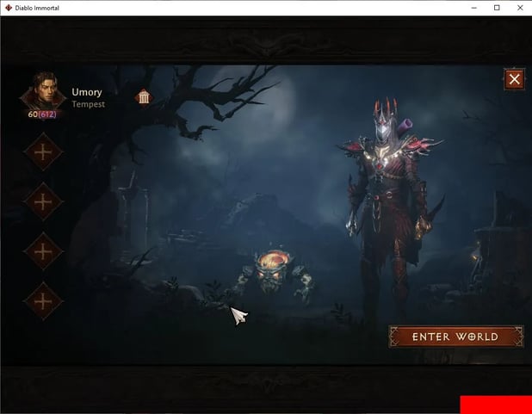
Task: Click the 60(612) level indicator
Action: [x=42, y=114]
